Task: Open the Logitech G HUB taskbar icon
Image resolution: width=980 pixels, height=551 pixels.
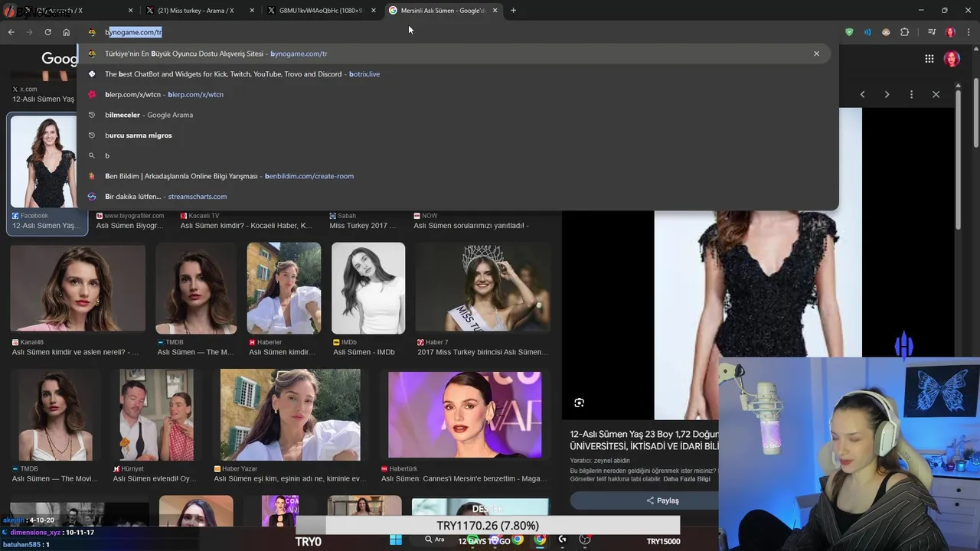Action: click(562, 540)
